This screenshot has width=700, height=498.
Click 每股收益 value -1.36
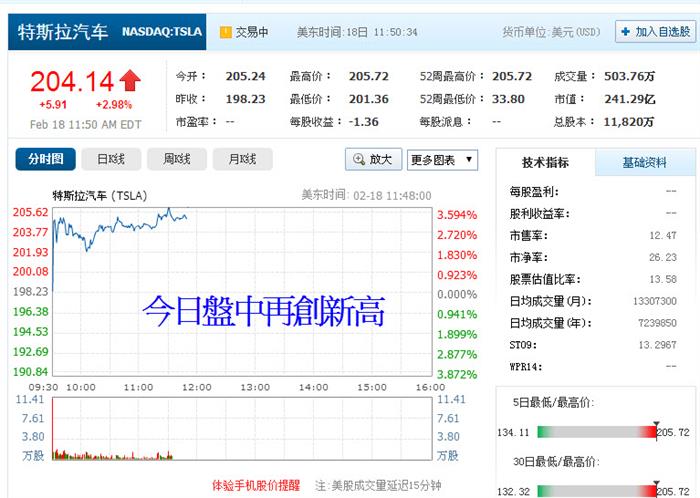point(364,122)
